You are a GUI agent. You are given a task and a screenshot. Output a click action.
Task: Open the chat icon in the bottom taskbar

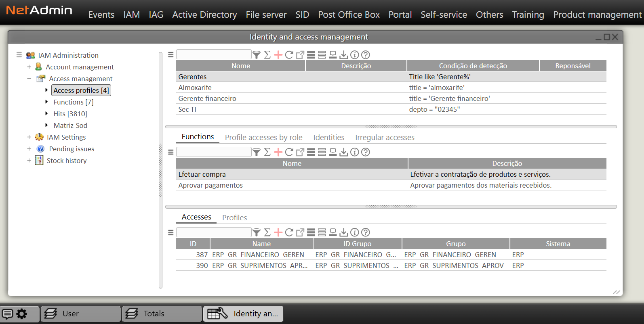point(8,314)
